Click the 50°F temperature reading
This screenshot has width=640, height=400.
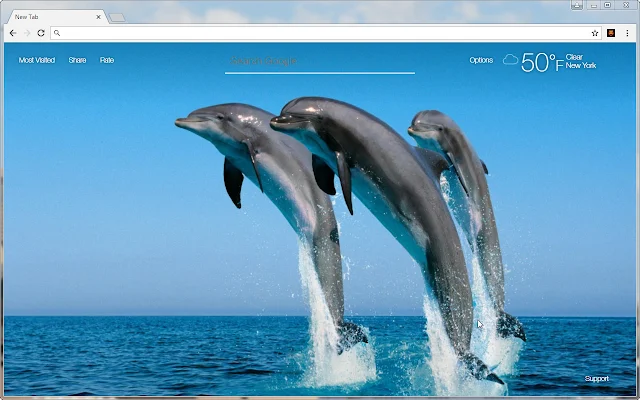click(542, 62)
